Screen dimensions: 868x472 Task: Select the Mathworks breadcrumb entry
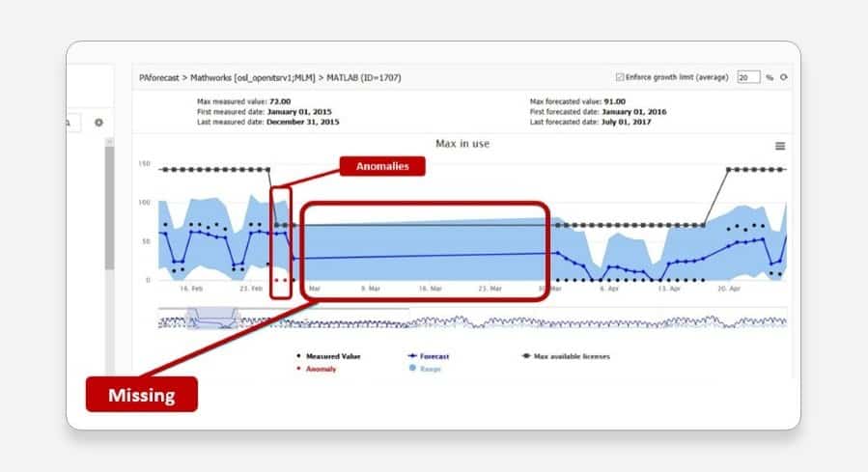point(253,78)
